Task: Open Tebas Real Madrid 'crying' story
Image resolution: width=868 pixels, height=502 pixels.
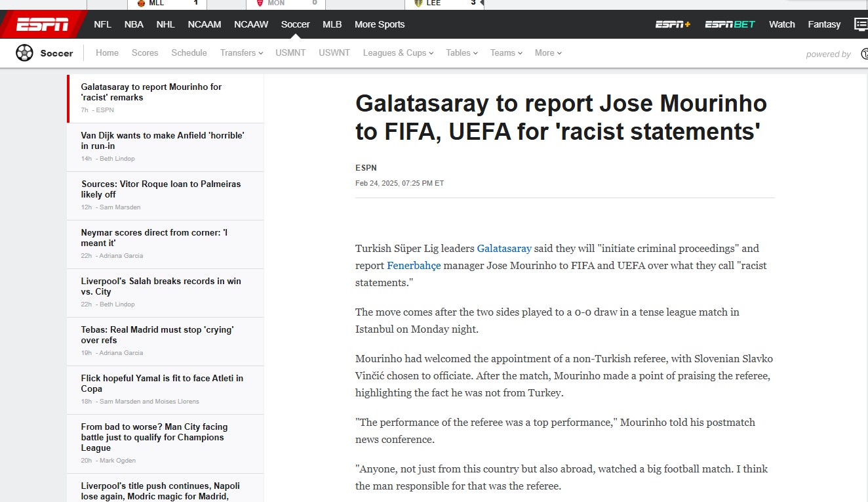Action: click(x=157, y=335)
